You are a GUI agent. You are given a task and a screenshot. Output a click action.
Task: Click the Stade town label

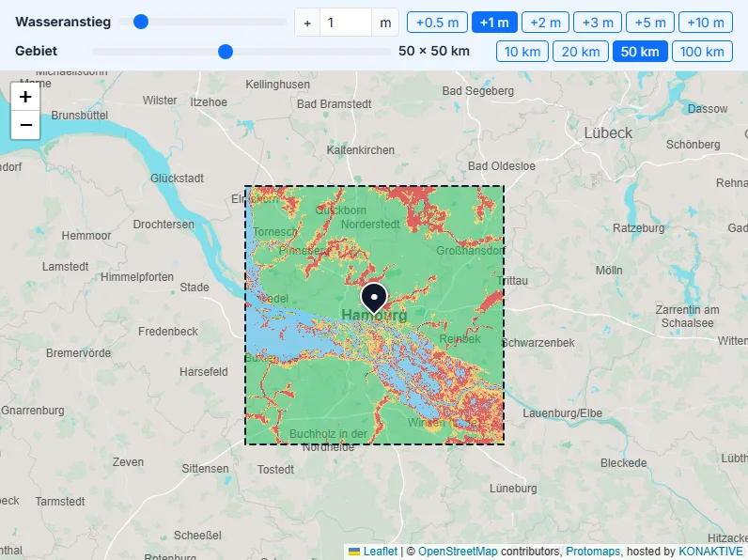click(x=195, y=288)
